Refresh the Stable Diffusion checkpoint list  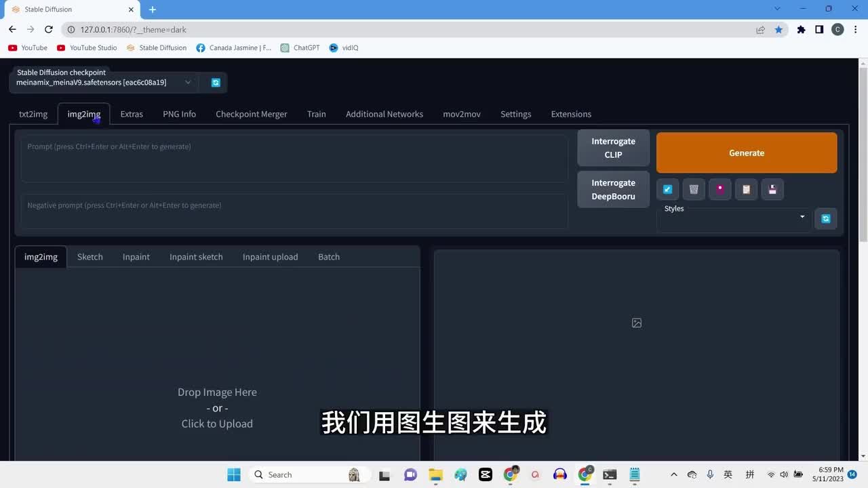(x=216, y=83)
